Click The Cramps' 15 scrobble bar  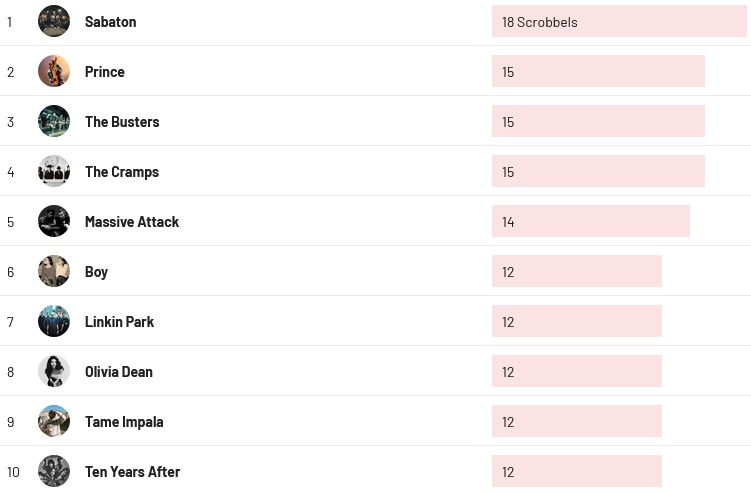coord(598,172)
